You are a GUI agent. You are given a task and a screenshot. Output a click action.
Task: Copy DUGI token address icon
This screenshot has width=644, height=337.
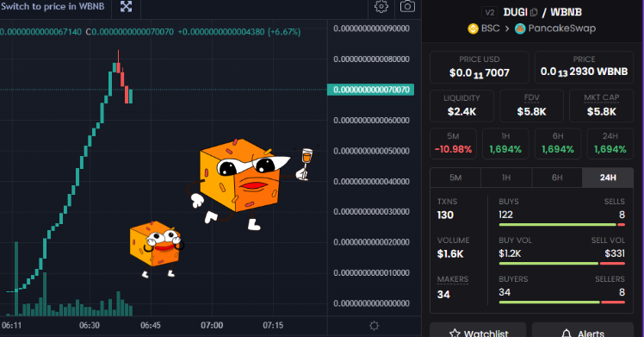pos(534,12)
